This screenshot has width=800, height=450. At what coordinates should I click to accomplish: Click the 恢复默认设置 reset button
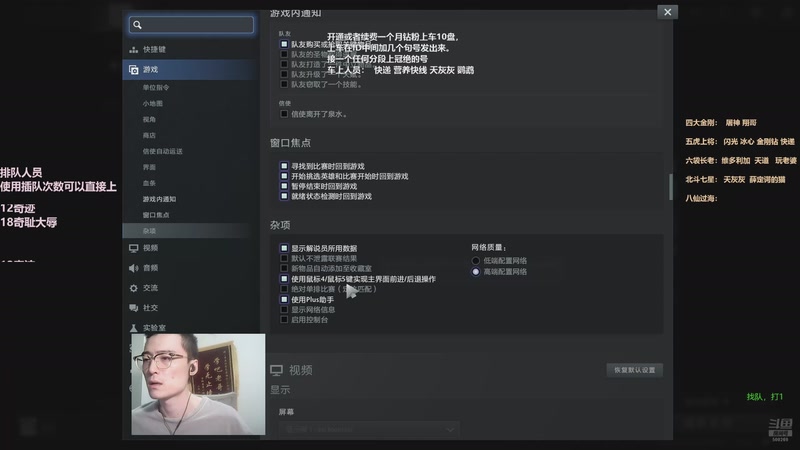coord(634,370)
